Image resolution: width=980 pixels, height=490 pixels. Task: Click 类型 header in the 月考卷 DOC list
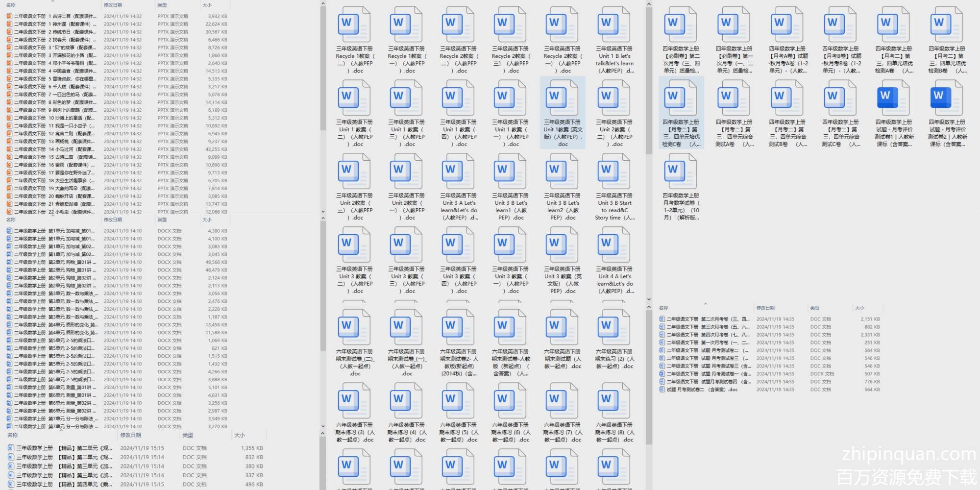pos(815,308)
